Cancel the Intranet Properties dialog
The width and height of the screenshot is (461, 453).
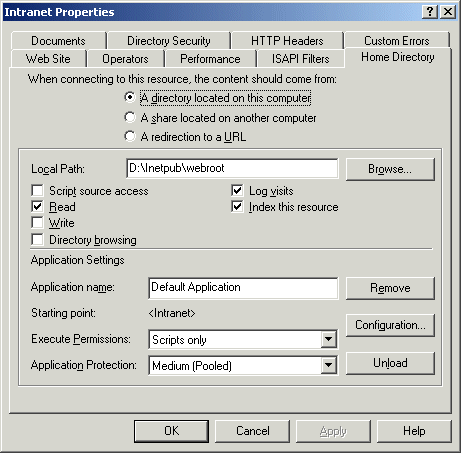point(253,431)
